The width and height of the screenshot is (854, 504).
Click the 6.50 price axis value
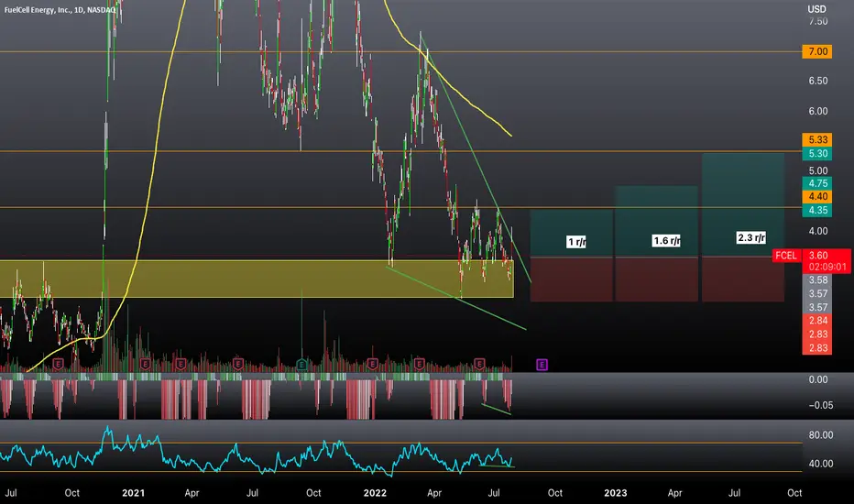pyautogui.click(x=818, y=81)
